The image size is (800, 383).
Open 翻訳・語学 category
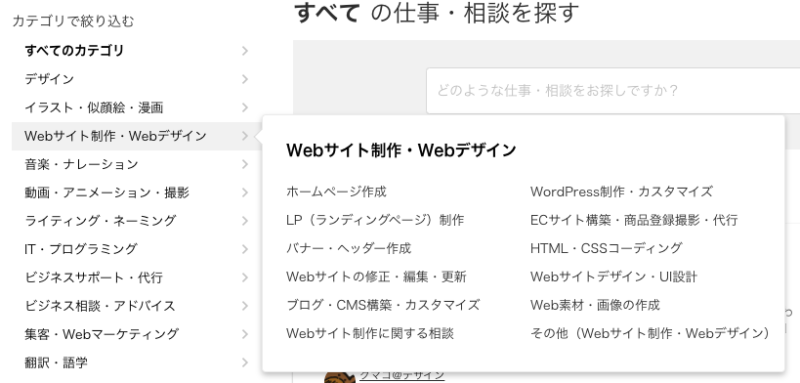click(56, 363)
